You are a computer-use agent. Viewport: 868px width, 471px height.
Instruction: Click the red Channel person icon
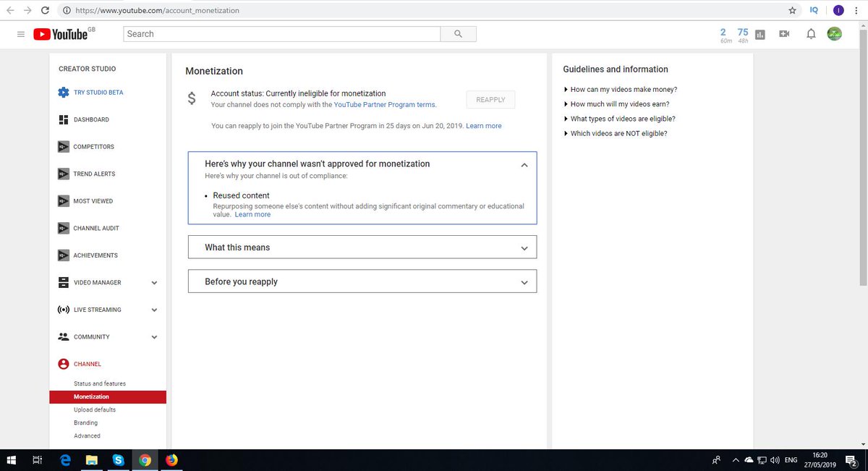coord(64,364)
